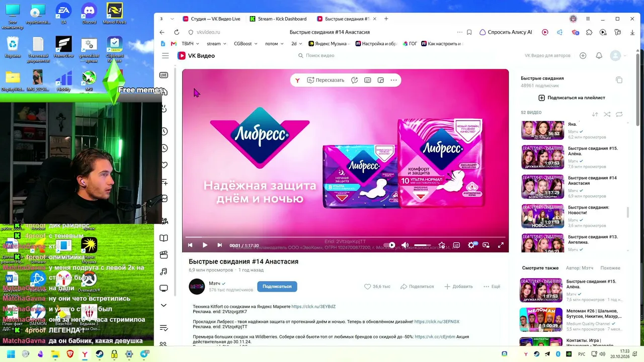Mute the video player's speaker icon
The width and height of the screenshot is (644, 362).
(405, 245)
